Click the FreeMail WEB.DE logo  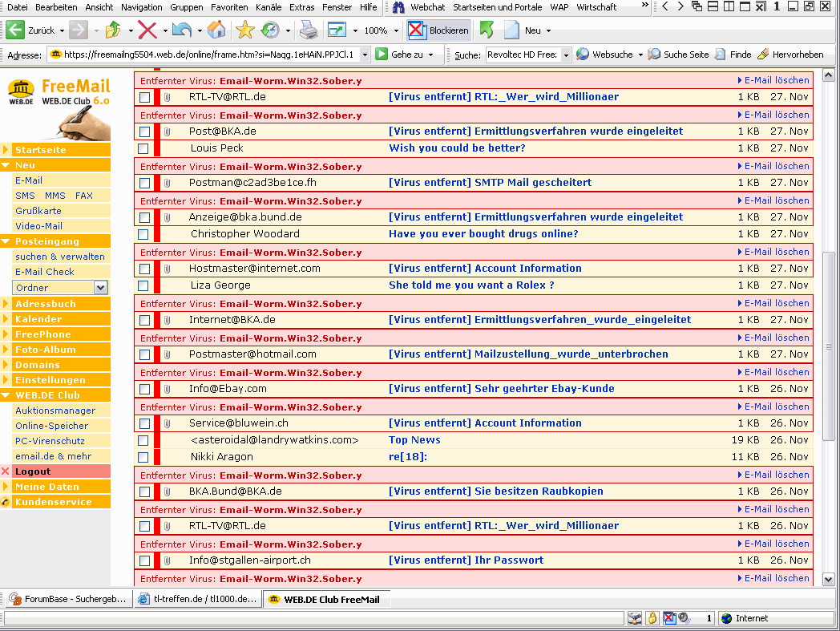(59, 92)
